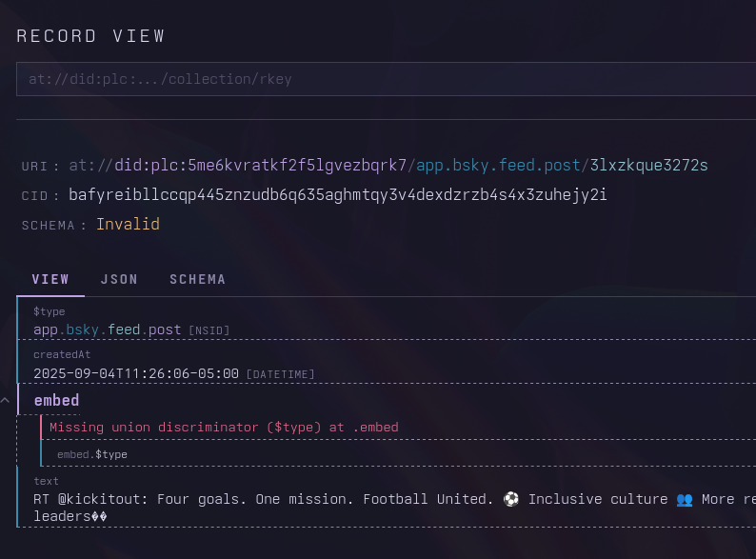Screen dimensions: 756x559
Task: Collapse the embed section caret
Action: tap(5, 400)
